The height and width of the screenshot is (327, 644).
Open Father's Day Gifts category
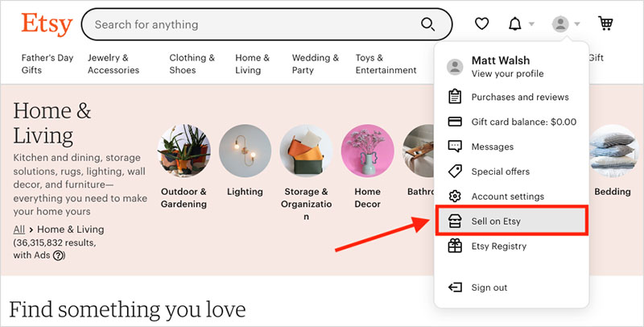click(x=47, y=64)
